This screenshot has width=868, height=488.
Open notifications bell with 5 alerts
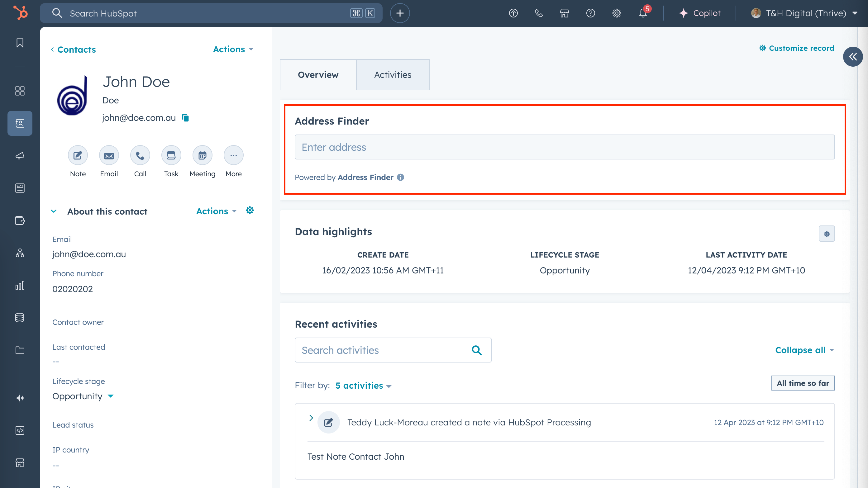643,13
